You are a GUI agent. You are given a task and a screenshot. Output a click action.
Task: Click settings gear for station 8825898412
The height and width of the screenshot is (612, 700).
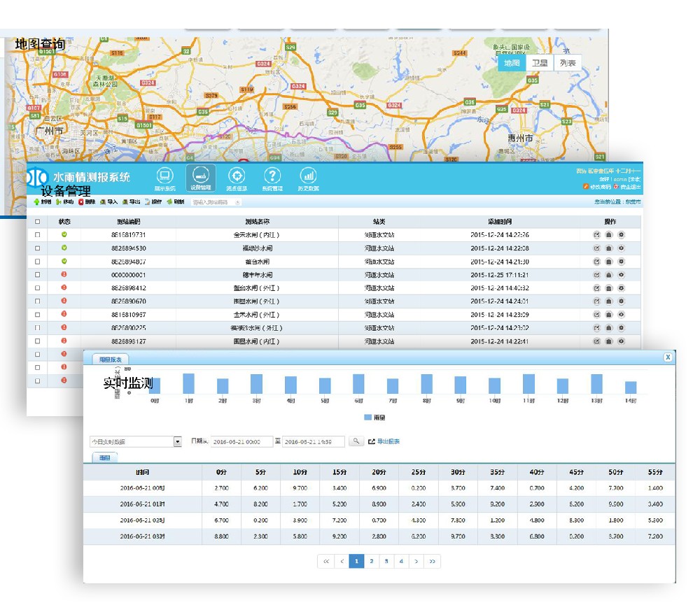[621, 288]
